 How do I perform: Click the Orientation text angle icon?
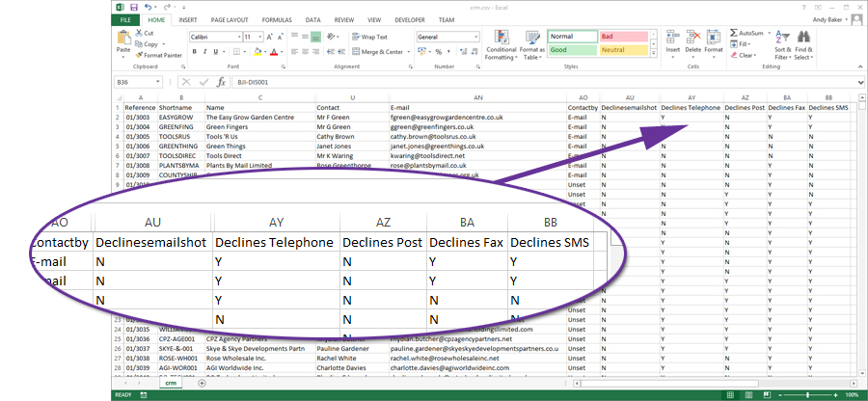point(331,37)
